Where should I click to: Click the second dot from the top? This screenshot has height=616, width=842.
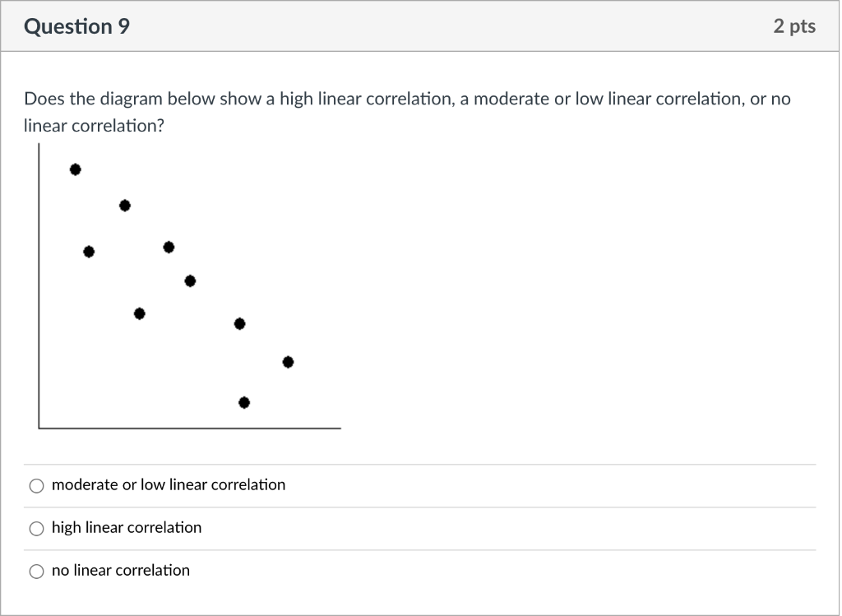pyautogui.click(x=124, y=206)
